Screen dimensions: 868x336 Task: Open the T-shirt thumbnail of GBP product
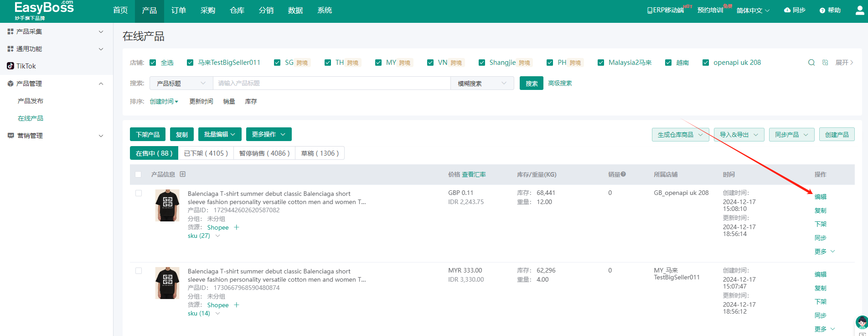(x=167, y=205)
